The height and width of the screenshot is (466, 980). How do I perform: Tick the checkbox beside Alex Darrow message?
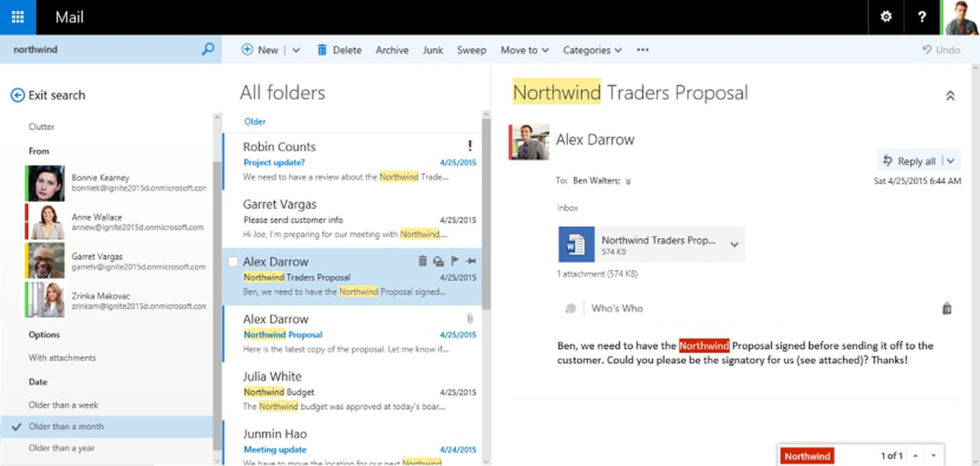(233, 261)
